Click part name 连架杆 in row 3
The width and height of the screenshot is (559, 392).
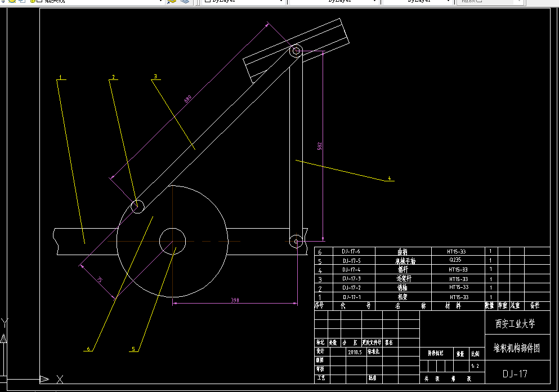click(404, 279)
